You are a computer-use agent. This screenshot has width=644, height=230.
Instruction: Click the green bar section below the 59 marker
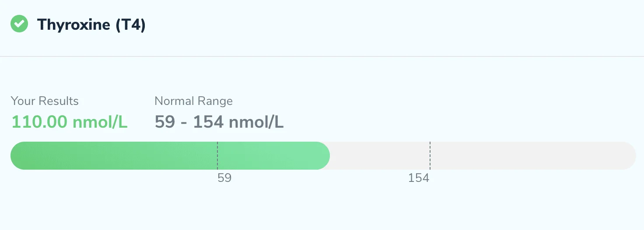pyautogui.click(x=114, y=156)
